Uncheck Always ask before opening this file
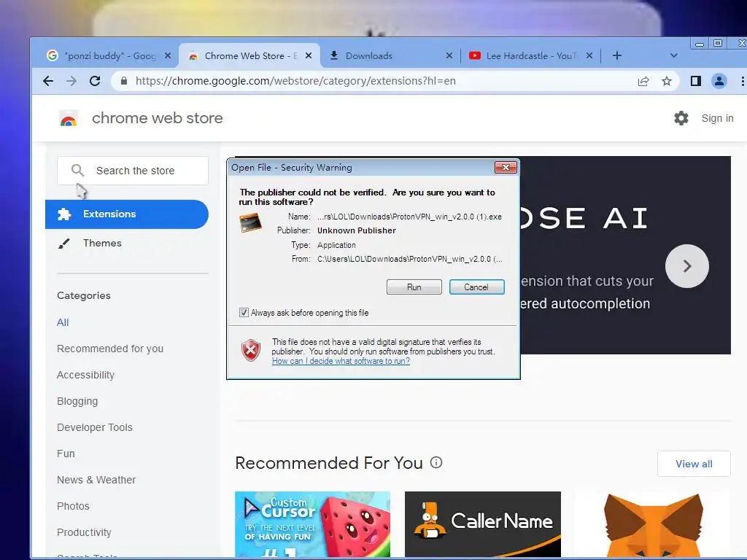The image size is (747, 560). [x=244, y=313]
